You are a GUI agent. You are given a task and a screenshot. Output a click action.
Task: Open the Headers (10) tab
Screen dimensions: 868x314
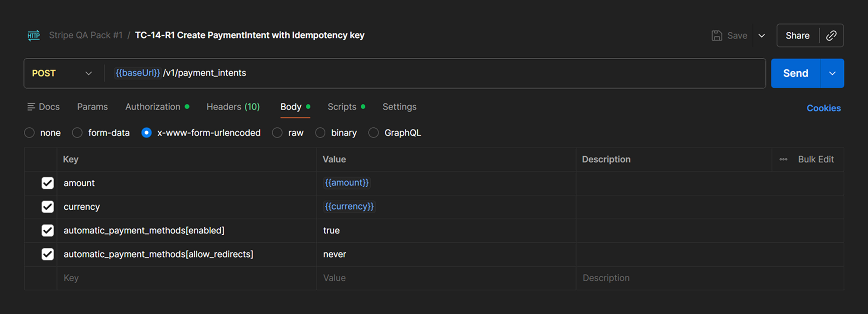click(x=233, y=107)
